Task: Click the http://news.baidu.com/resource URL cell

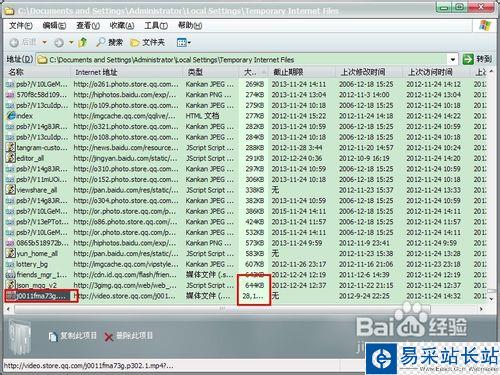Action: (x=126, y=147)
